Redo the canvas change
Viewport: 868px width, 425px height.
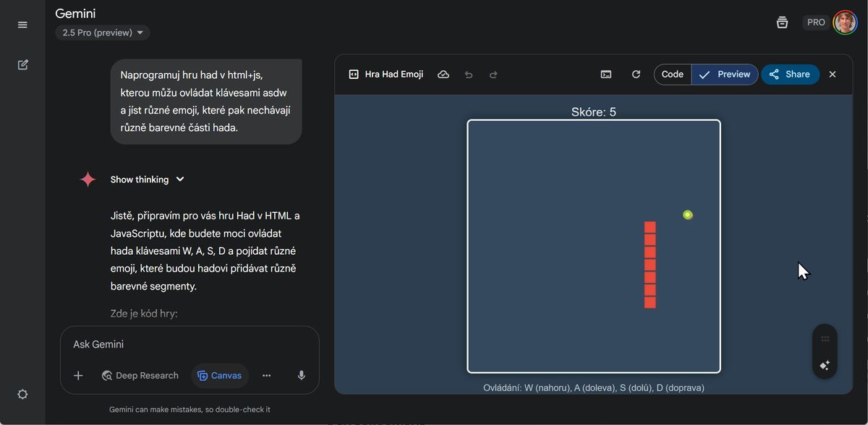493,74
